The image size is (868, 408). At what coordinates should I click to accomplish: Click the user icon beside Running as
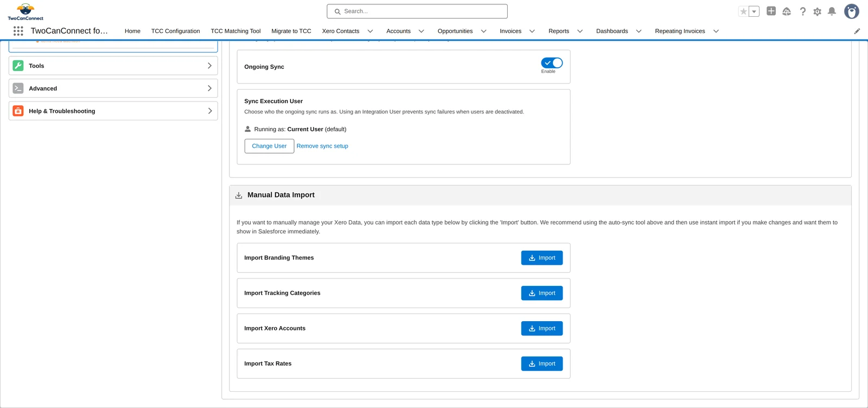coord(248,129)
